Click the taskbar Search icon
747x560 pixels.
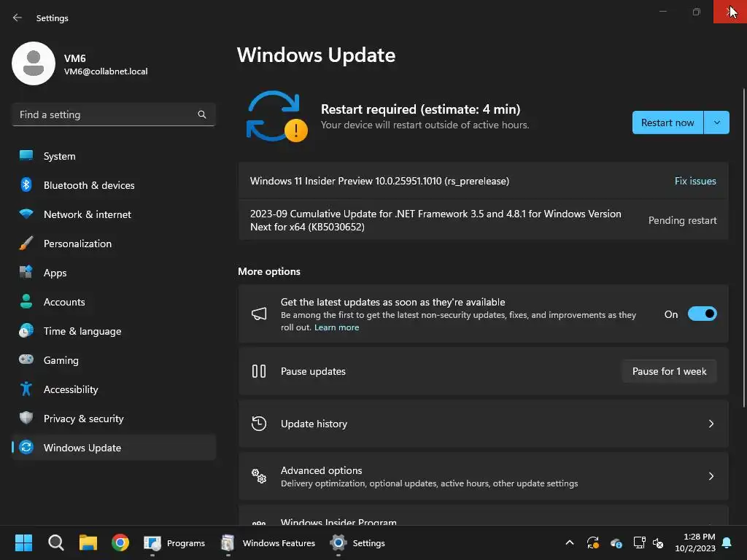pyautogui.click(x=55, y=542)
